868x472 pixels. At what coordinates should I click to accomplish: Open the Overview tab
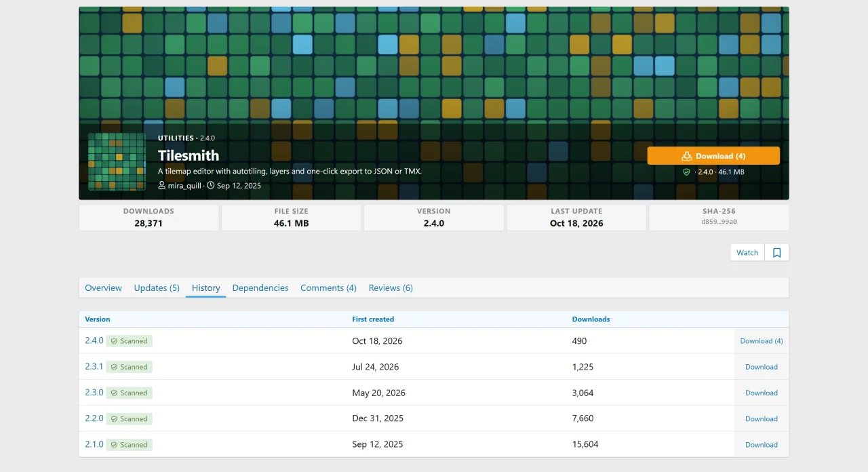103,288
